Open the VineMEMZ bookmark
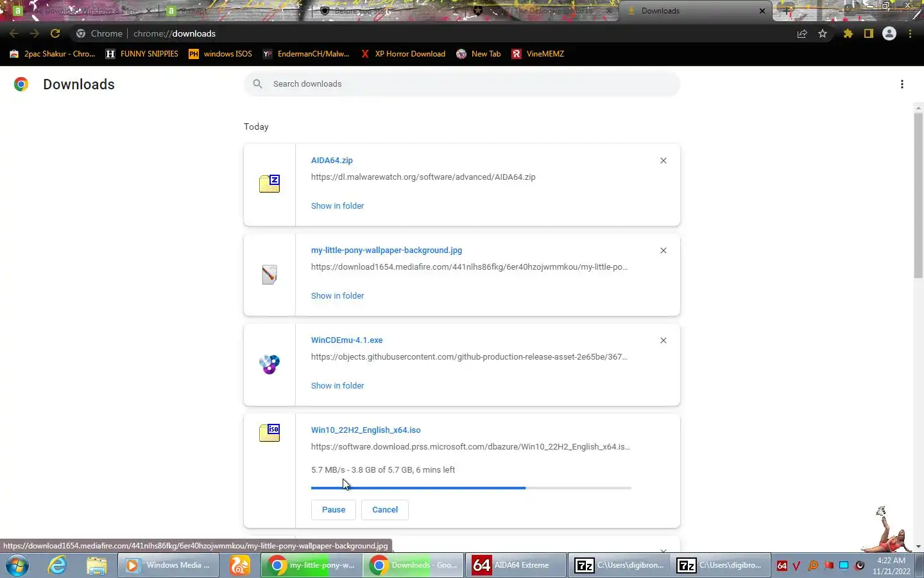Screen dimensions: 924x578 coord(538,54)
